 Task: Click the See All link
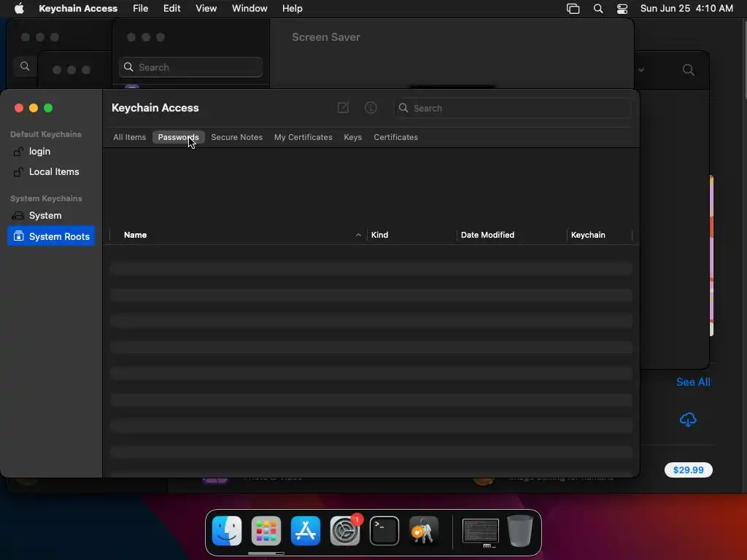coord(693,382)
